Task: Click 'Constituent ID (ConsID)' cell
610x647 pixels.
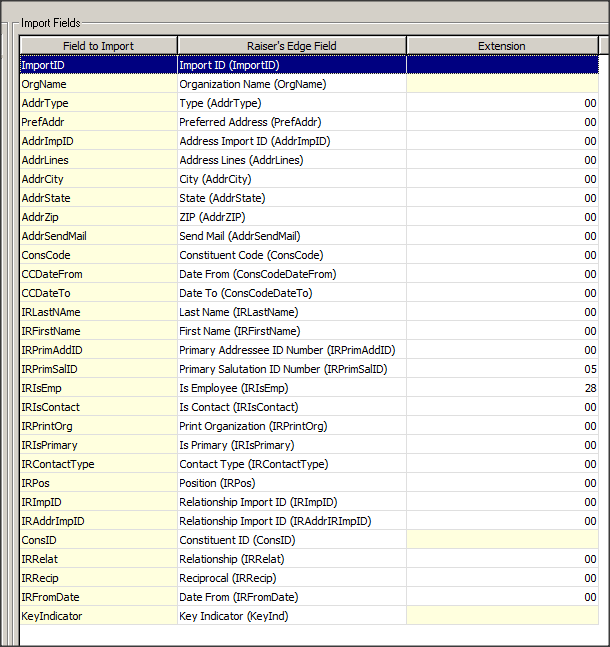Action: coord(292,540)
